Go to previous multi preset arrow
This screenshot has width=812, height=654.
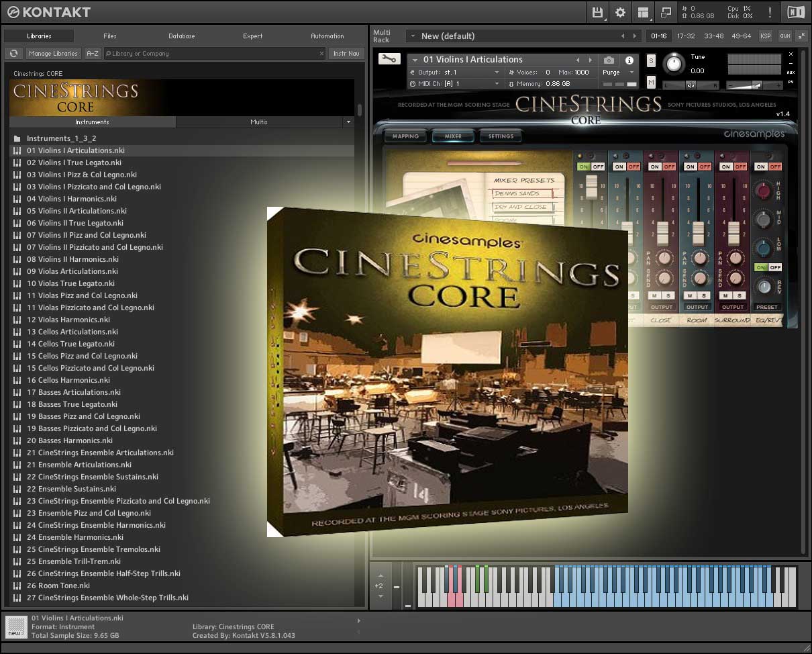pyautogui.click(x=623, y=36)
